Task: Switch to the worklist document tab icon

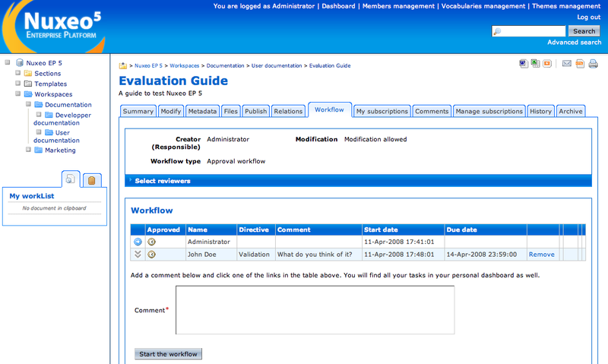Action: [70, 179]
